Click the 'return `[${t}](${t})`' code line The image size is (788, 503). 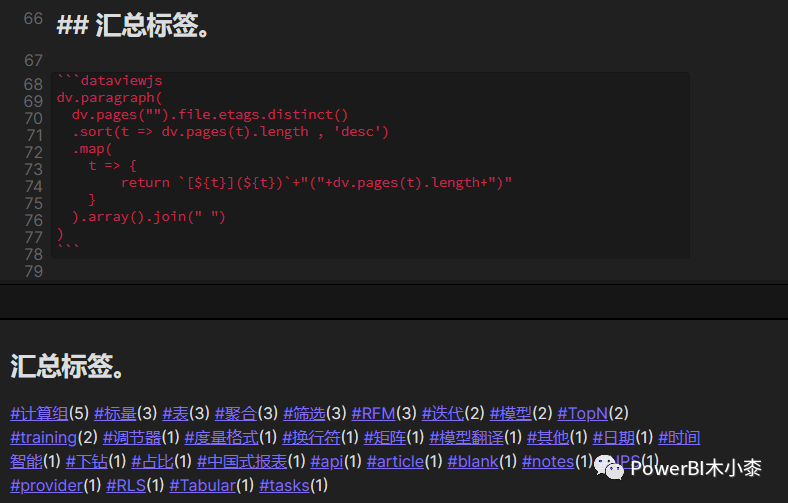pyautogui.click(x=316, y=182)
